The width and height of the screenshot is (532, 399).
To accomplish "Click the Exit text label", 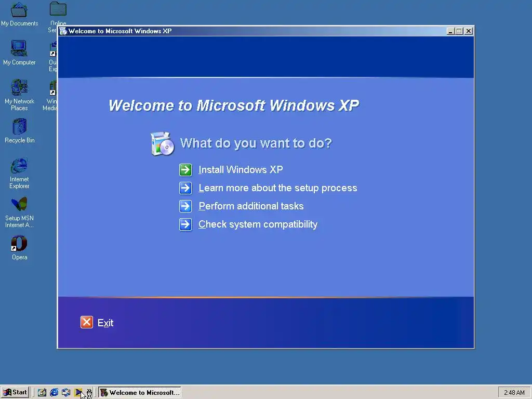I will 105,323.
